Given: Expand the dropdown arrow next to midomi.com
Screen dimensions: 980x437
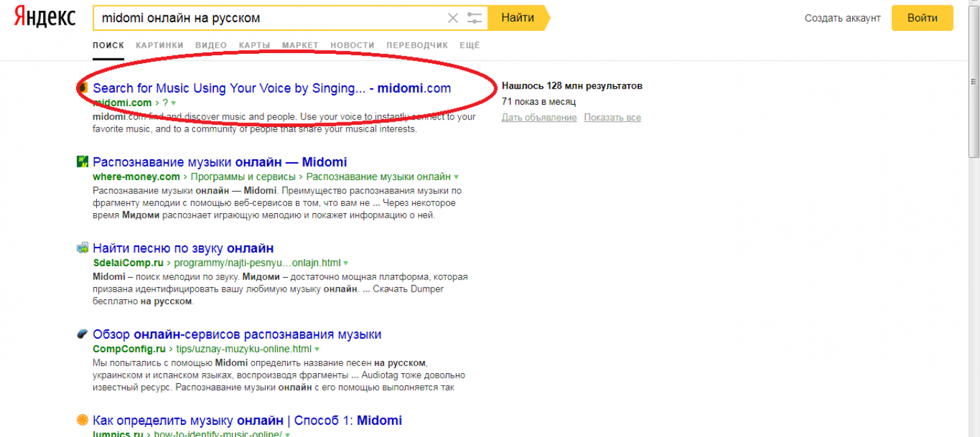Looking at the screenshot, I should (173, 103).
